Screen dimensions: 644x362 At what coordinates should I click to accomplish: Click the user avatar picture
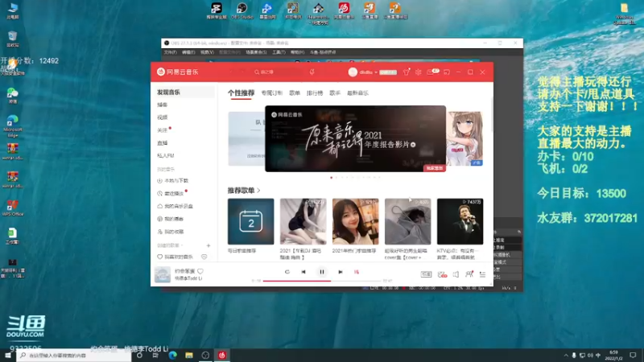pos(353,72)
